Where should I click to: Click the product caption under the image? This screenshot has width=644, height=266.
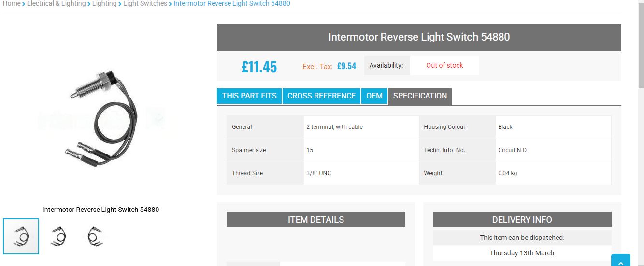[x=100, y=210]
